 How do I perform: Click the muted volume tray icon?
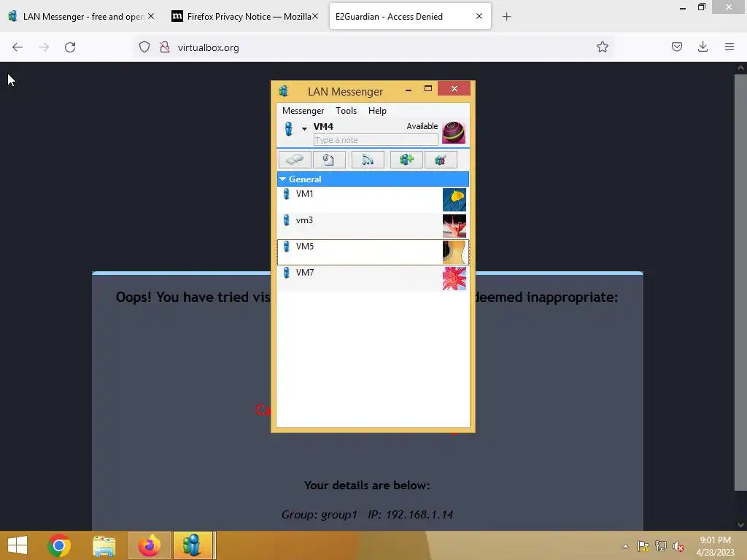point(678,546)
